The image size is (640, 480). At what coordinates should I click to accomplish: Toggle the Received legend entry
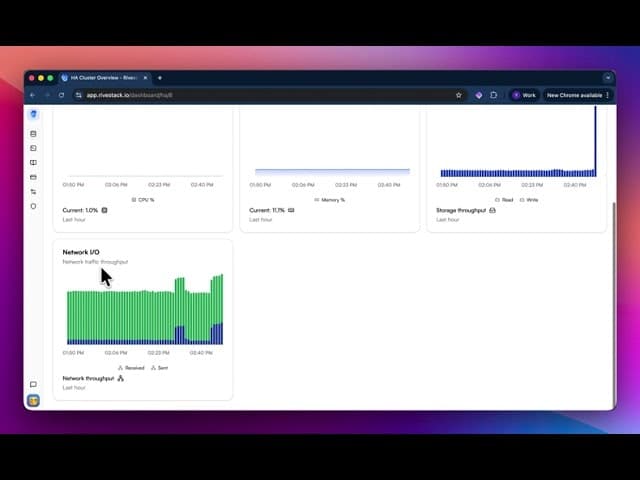[x=131, y=368]
